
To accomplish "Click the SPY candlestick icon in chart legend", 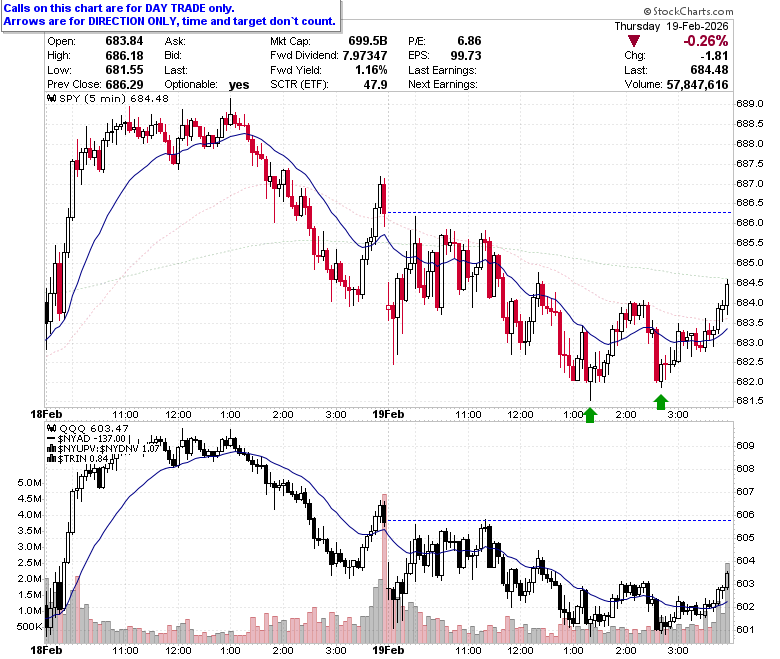I will pos(52,98).
